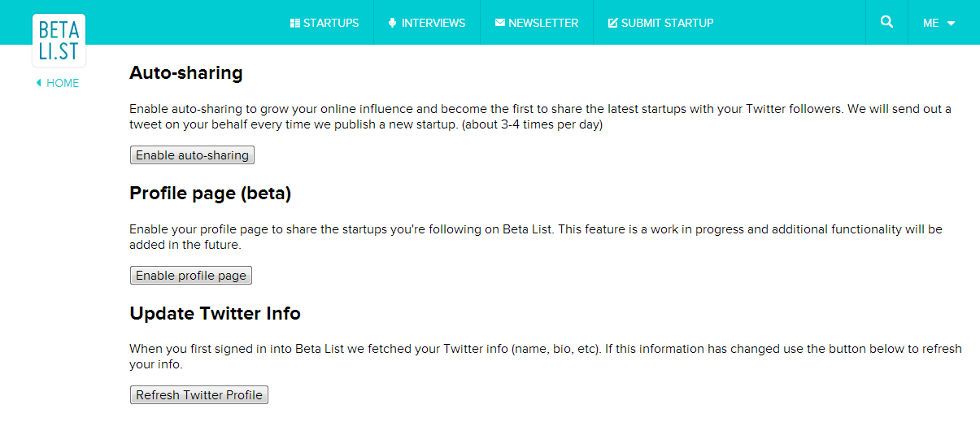Click the Refresh Twitter Profile button
This screenshot has height=444, width=980.
[x=199, y=395]
